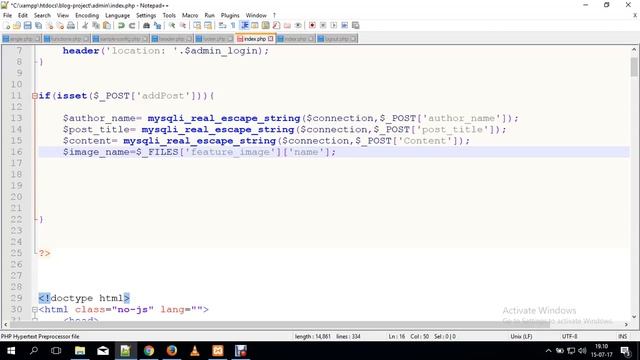Click the Save All toolbar icon

tap(38, 25)
